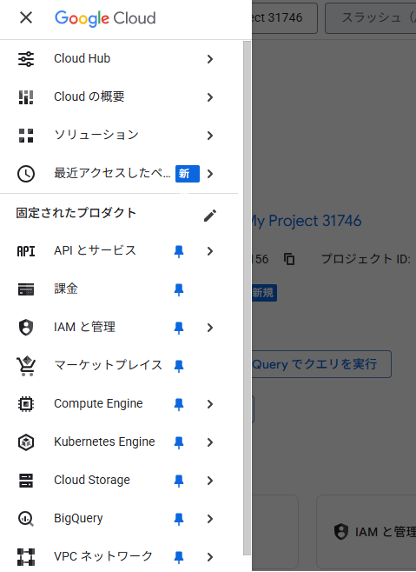Open 最近アクセスしたページ menu item
This screenshot has height=572, width=416.
(119, 174)
